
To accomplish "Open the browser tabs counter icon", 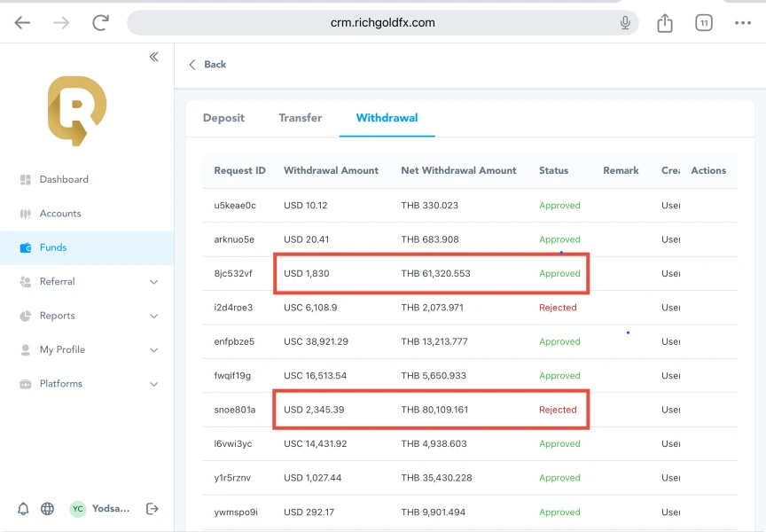I will 704,23.
